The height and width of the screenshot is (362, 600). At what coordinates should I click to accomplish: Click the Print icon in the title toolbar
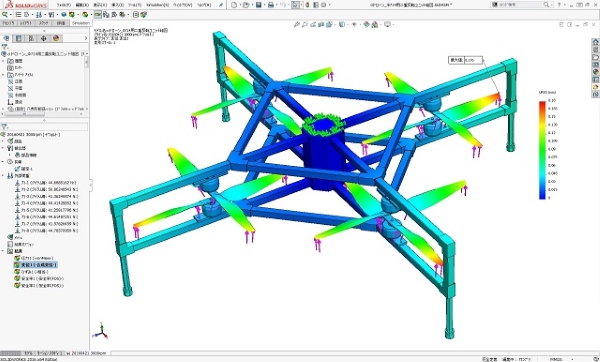click(x=271, y=5)
